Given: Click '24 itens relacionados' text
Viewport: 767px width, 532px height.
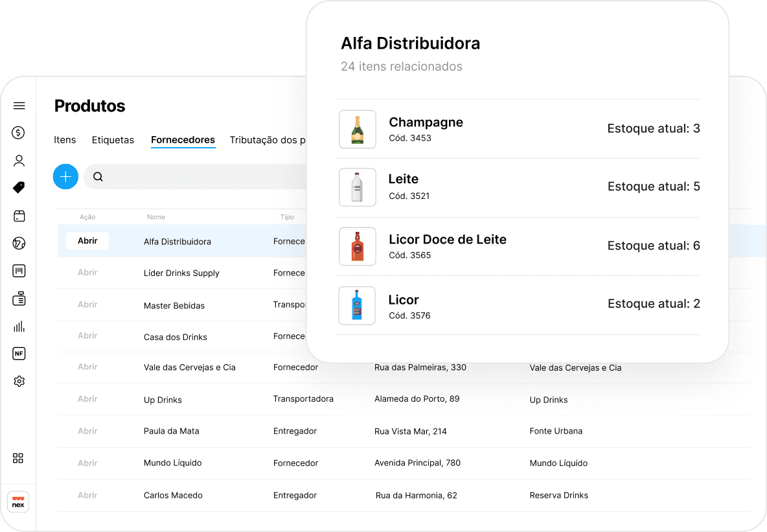Looking at the screenshot, I should click(402, 66).
